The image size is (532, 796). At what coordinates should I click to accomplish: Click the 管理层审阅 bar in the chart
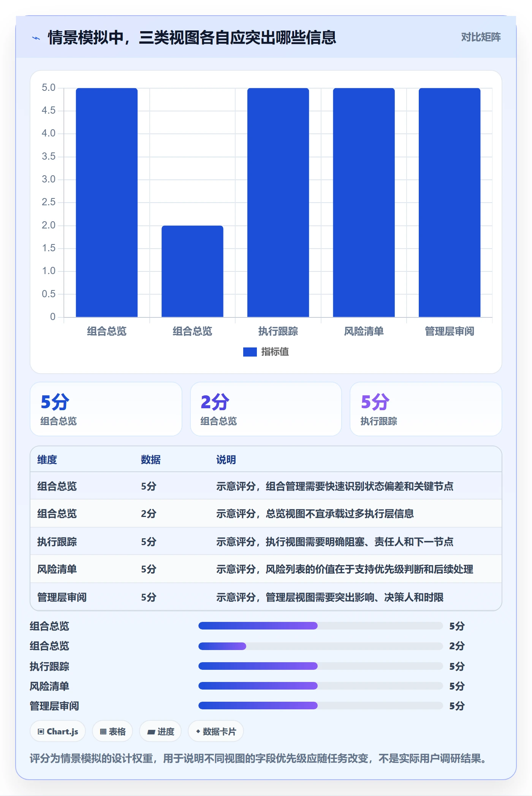(x=450, y=202)
